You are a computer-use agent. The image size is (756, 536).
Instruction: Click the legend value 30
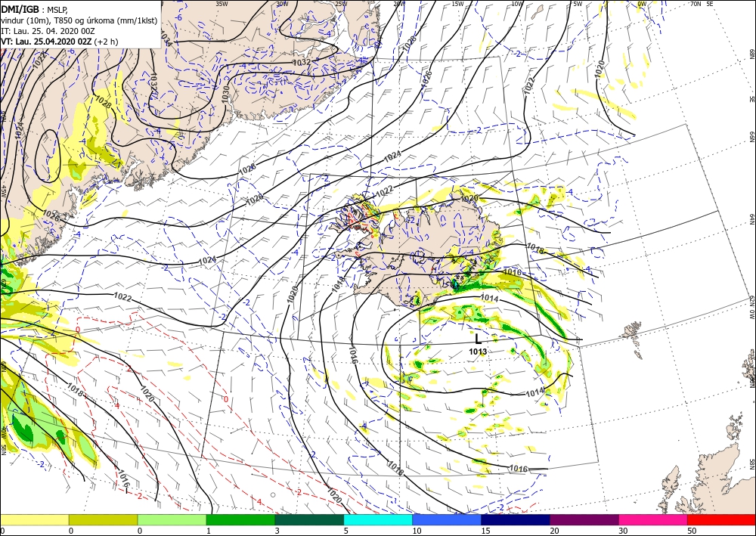coord(623,531)
